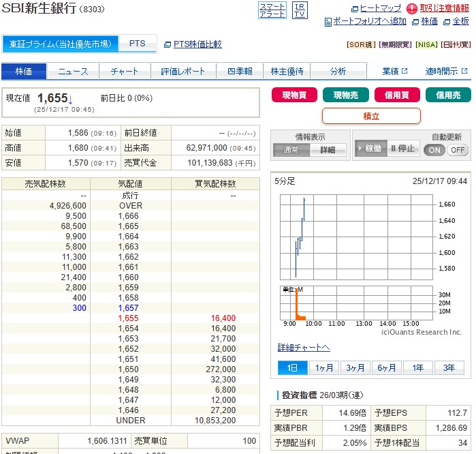Image resolution: width=476 pixels, height=454 pixels.
Task: Pause updates with the 停止 button
Action: click(402, 149)
